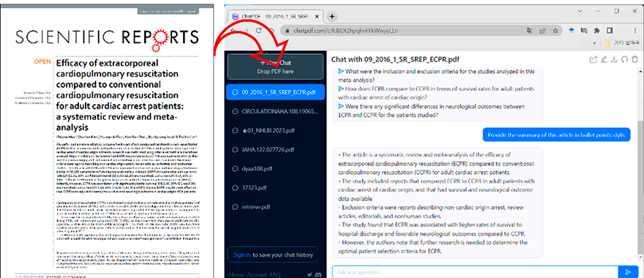The image size is (644, 278).
Task: Open a new browser tab with plus button
Action: coord(332,16)
